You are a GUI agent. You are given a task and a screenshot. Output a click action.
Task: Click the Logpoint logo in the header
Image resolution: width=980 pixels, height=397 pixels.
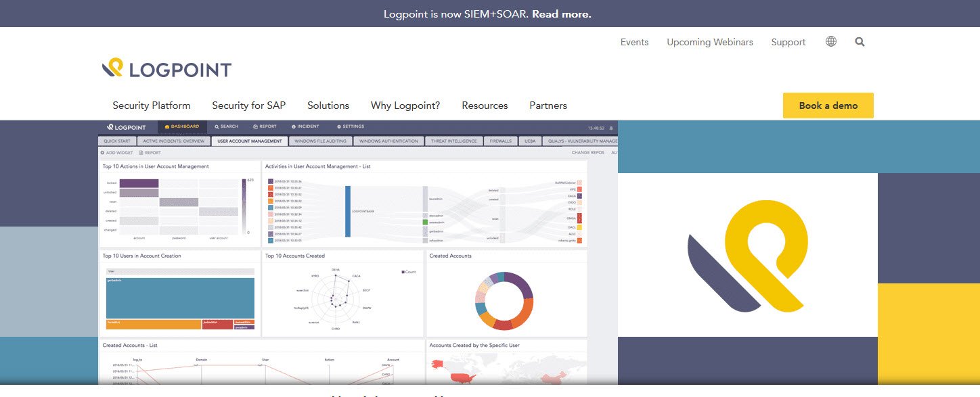click(166, 68)
